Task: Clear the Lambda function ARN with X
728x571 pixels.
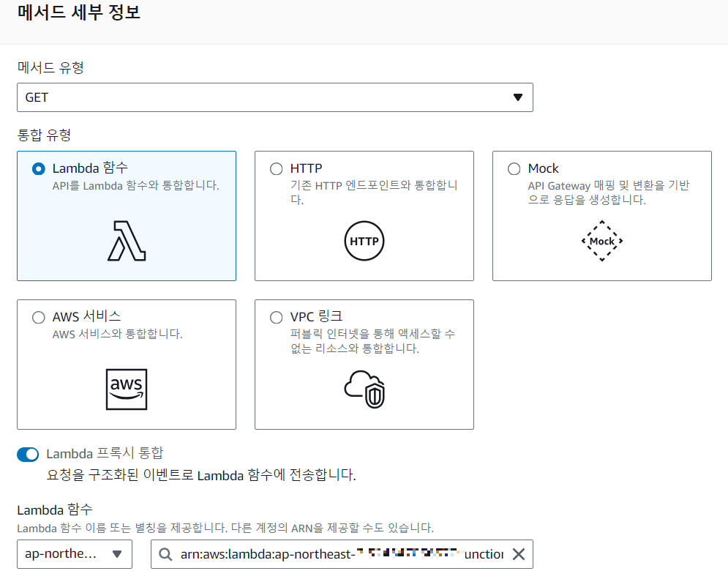Action: (x=519, y=554)
